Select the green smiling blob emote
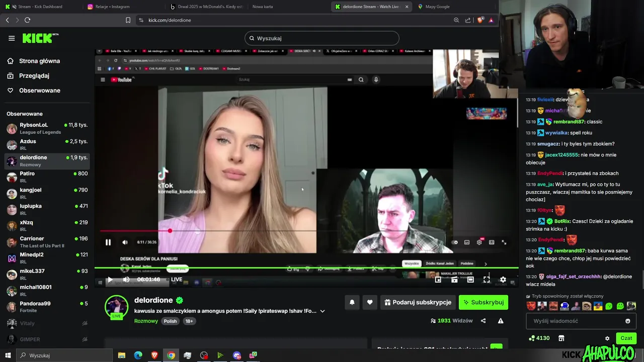644x362 pixels. tap(620, 306)
